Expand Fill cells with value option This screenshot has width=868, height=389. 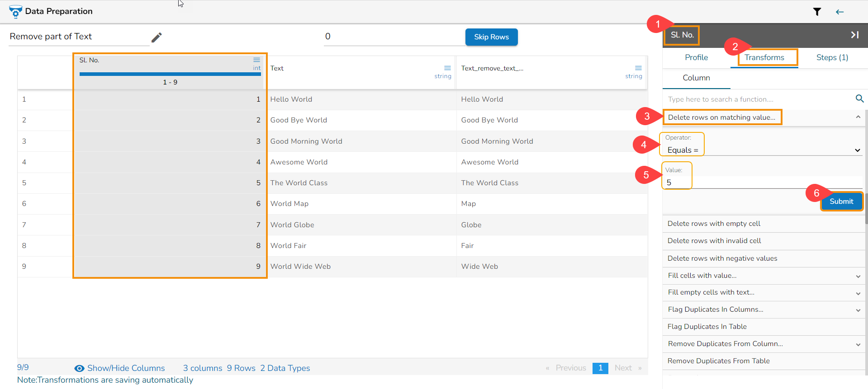[x=858, y=276]
